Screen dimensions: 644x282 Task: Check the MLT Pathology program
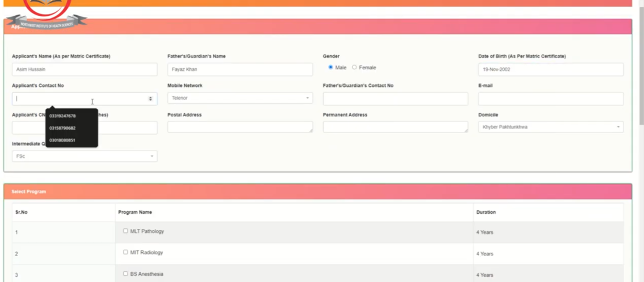click(x=125, y=231)
